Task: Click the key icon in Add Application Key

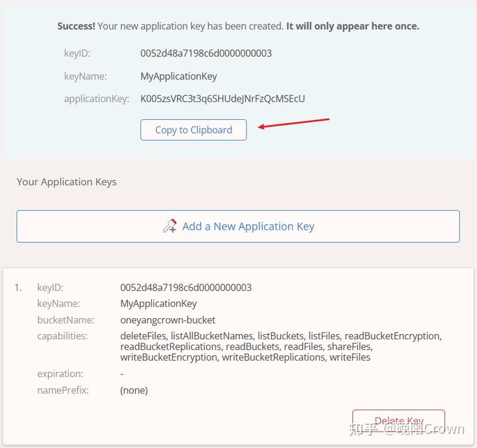Action: click(x=170, y=226)
